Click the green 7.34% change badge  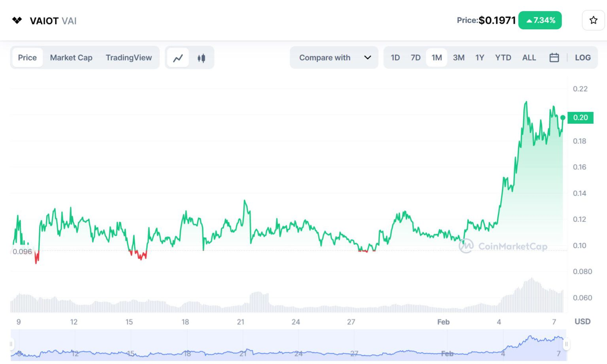(x=540, y=20)
